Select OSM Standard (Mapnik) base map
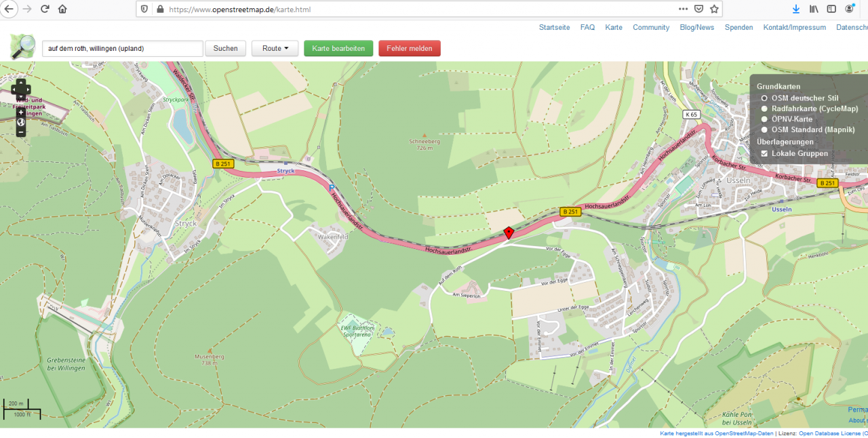868x438 pixels. coord(764,130)
